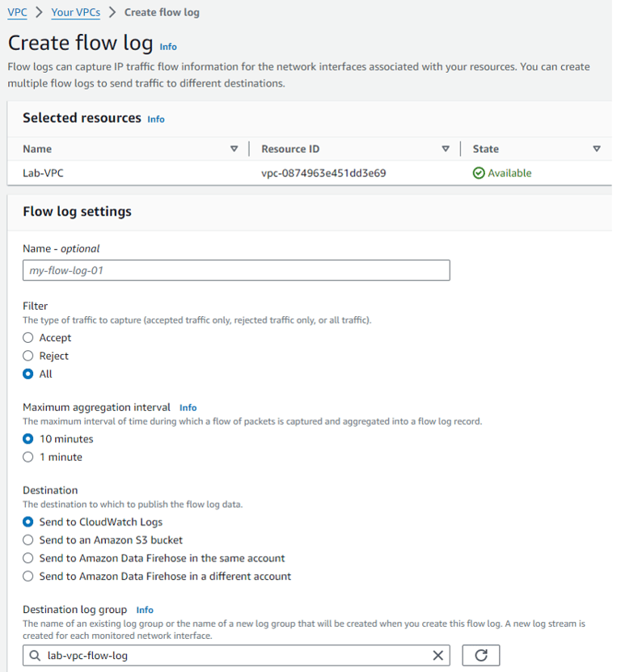The height and width of the screenshot is (672, 621).
Task: Click the search icon in log group field
Action: coord(35,656)
